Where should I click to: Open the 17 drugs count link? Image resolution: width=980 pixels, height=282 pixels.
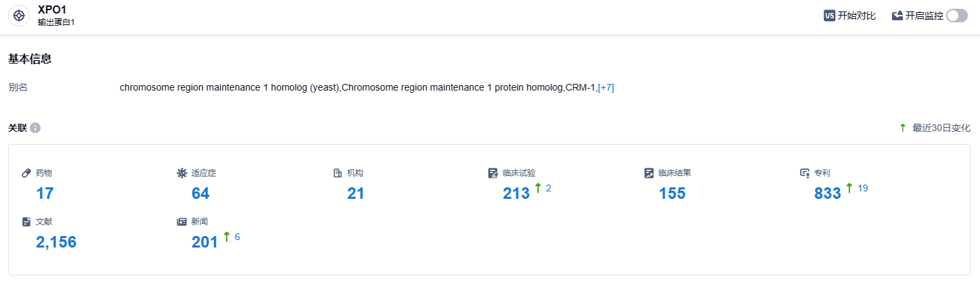tap(45, 194)
